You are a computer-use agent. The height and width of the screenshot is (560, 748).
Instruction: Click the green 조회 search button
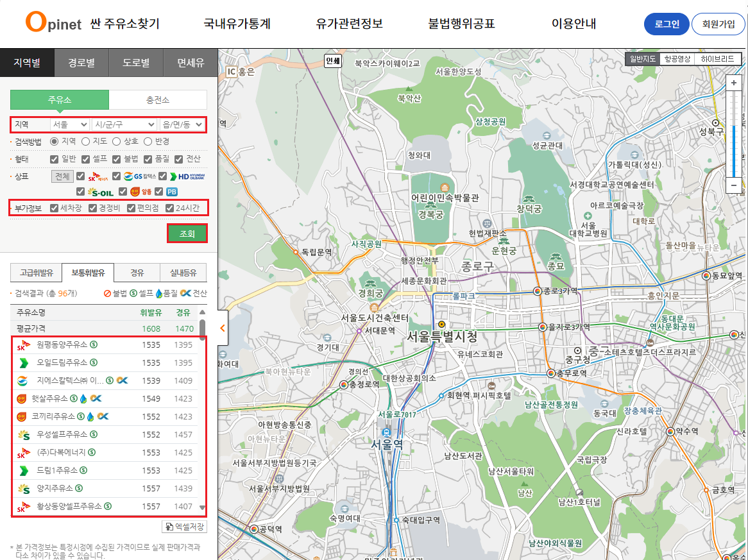[187, 233]
